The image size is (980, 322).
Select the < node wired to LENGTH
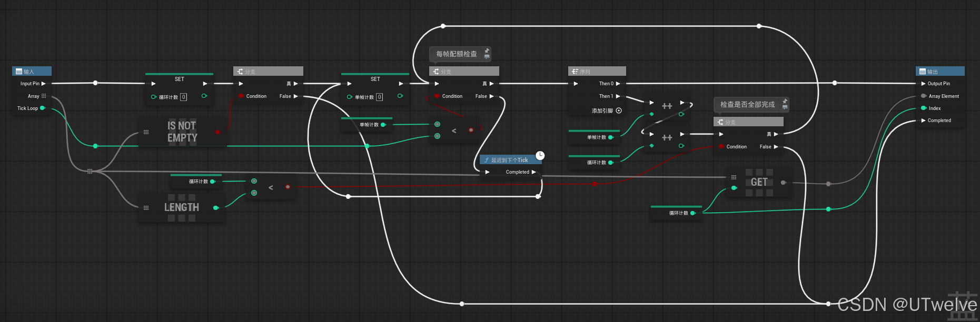click(x=271, y=187)
